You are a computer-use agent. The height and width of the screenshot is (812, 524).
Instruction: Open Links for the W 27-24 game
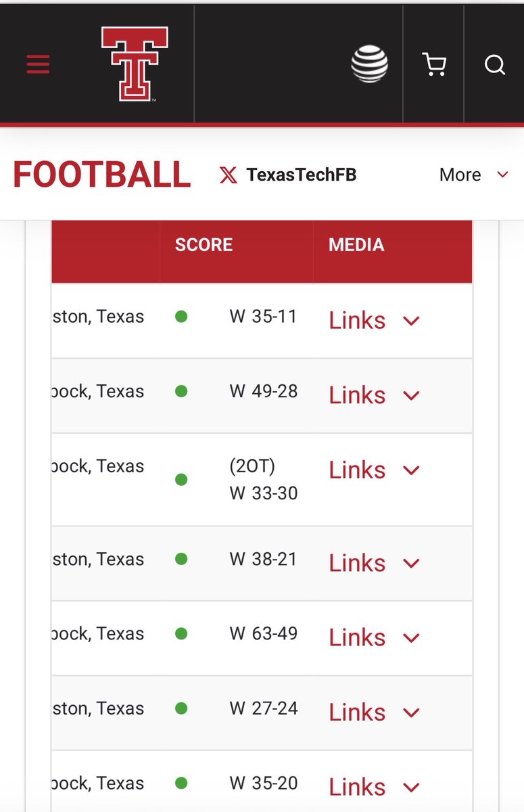pos(375,712)
